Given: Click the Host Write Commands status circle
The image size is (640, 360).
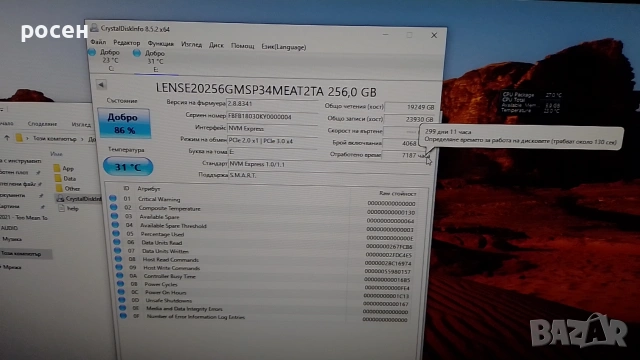Looking at the screenshot, I should pyautogui.click(x=119, y=267).
